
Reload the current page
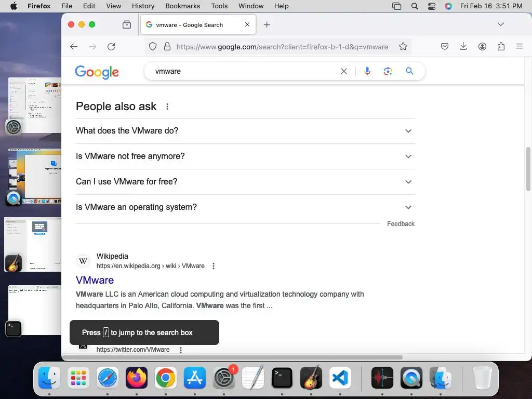[x=111, y=46]
